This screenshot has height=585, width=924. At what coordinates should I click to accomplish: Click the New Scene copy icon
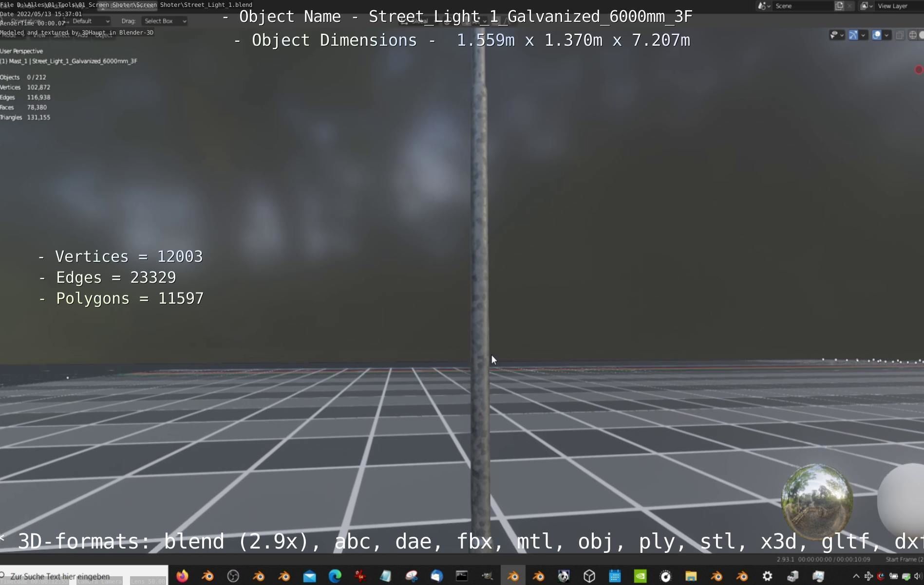coord(840,6)
